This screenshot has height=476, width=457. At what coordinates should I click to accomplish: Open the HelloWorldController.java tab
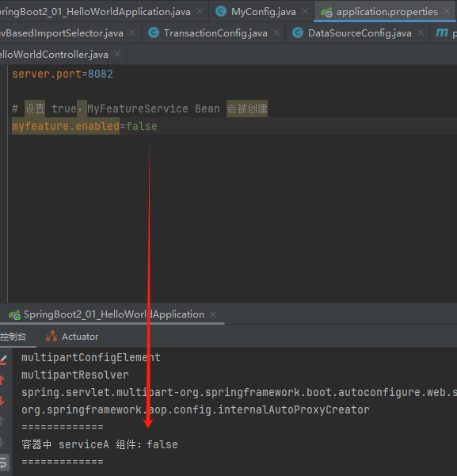54,55
